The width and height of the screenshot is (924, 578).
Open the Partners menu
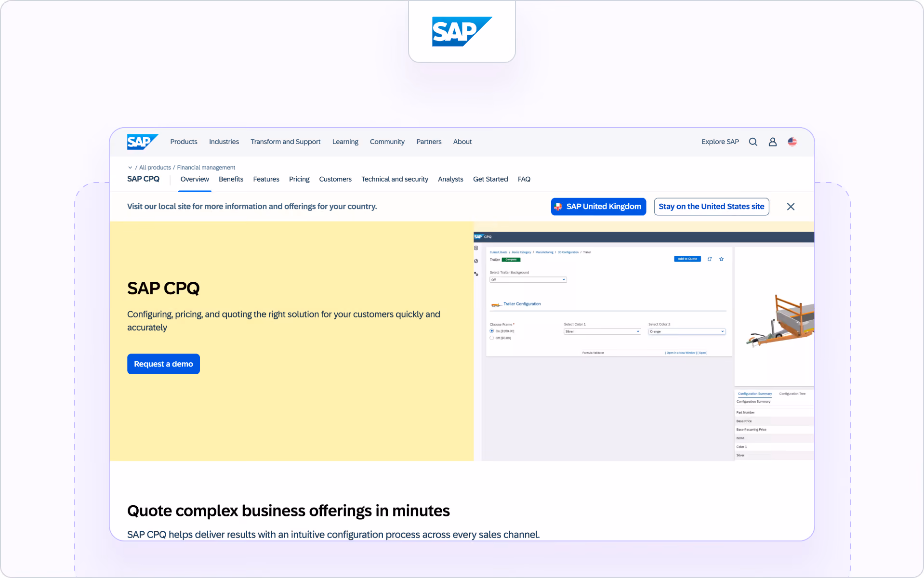[429, 142]
